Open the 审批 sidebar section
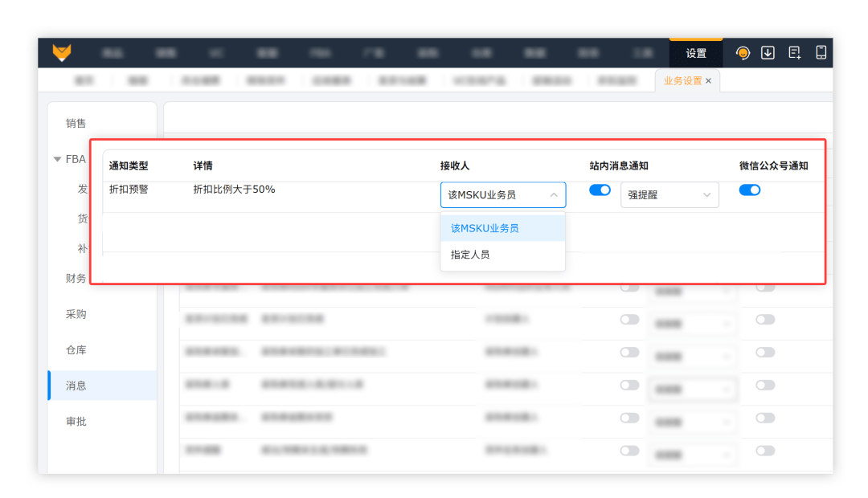The height and width of the screenshot is (498, 868). click(x=76, y=420)
